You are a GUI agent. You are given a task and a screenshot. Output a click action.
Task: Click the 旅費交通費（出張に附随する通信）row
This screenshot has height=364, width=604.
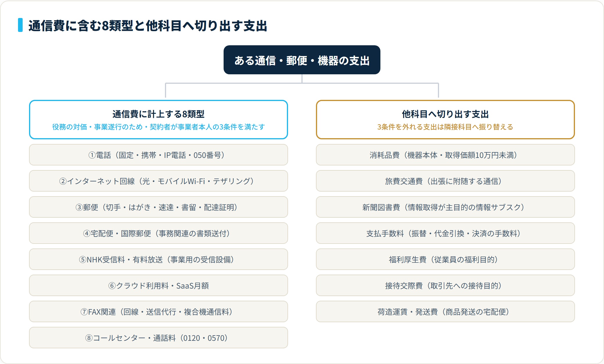445,181
